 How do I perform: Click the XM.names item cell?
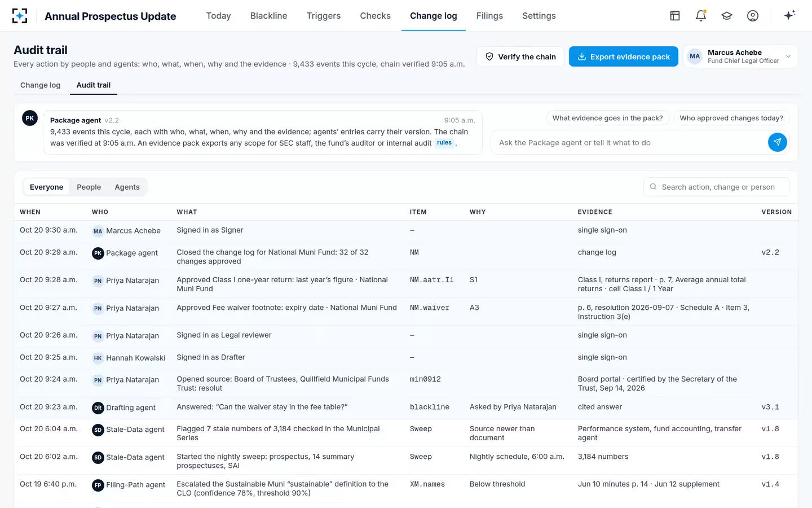pyautogui.click(x=427, y=484)
